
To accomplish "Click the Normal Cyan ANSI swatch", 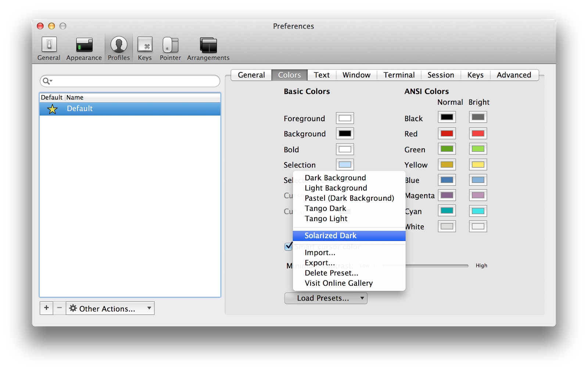I will click(x=447, y=211).
